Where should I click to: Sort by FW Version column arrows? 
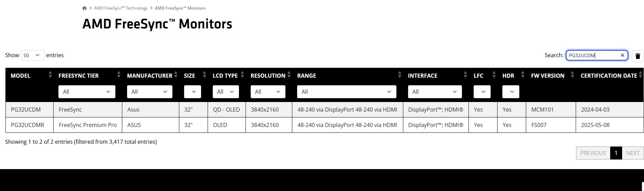pos(573,75)
